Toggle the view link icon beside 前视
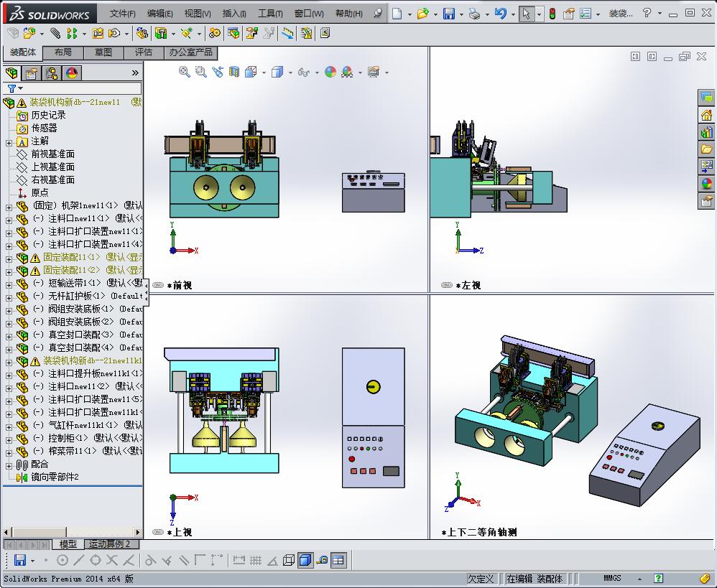 (158, 286)
